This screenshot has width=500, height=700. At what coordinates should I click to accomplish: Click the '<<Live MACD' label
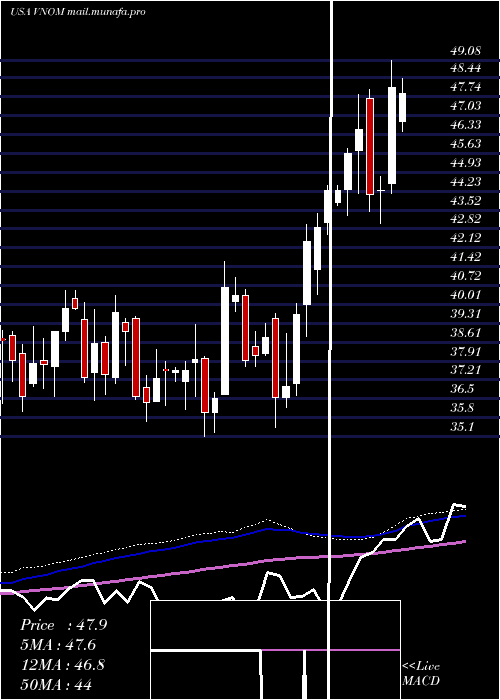pyautogui.click(x=421, y=673)
